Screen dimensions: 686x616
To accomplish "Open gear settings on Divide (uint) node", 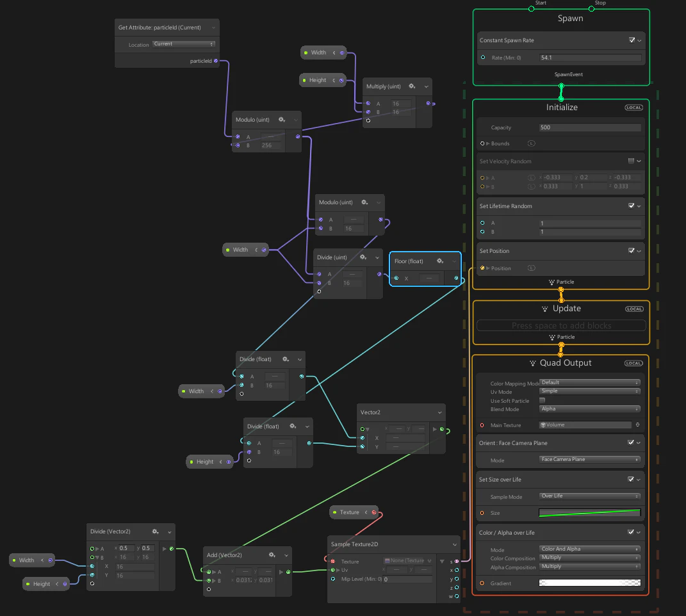I will tap(363, 257).
